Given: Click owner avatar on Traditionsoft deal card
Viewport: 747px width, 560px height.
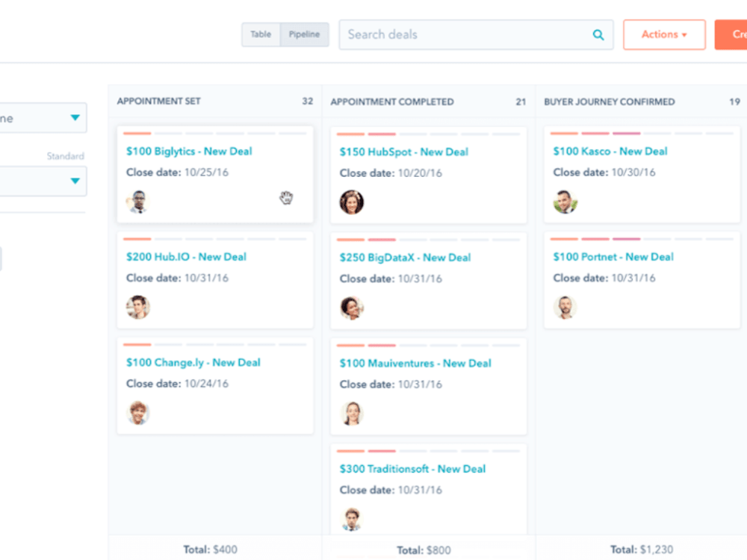Looking at the screenshot, I should point(352,519).
